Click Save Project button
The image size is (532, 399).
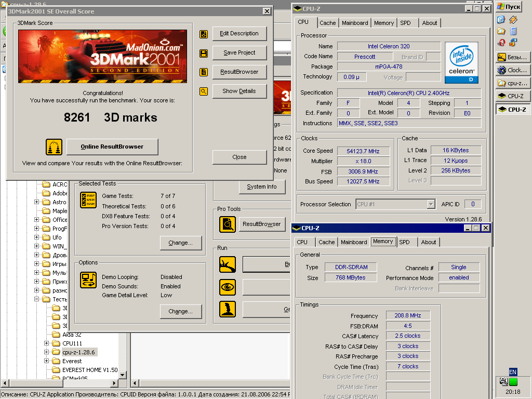click(x=240, y=53)
